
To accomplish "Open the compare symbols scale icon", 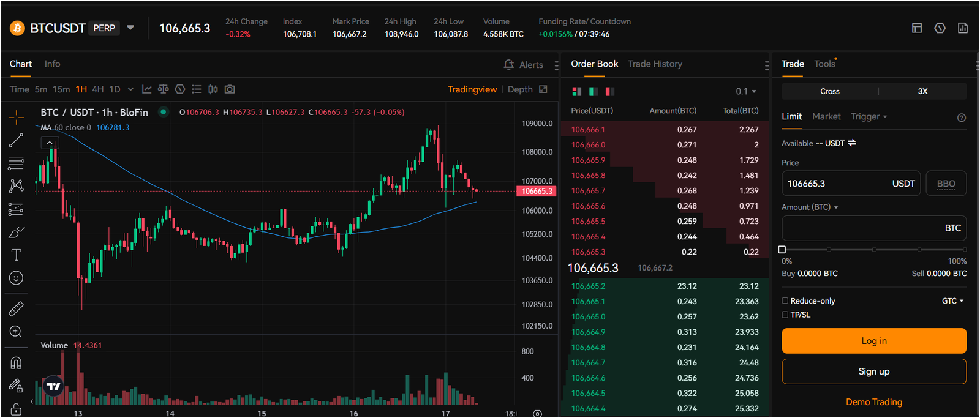I will tap(164, 89).
